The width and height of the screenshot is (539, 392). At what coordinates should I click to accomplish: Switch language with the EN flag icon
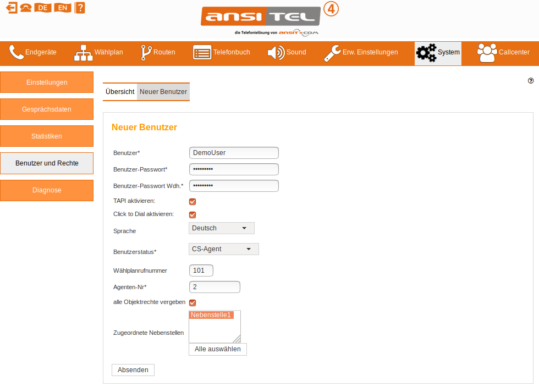(63, 8)
